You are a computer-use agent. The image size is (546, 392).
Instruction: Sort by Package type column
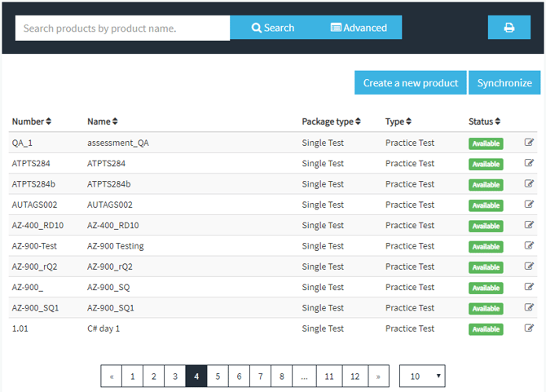(331, 121)
